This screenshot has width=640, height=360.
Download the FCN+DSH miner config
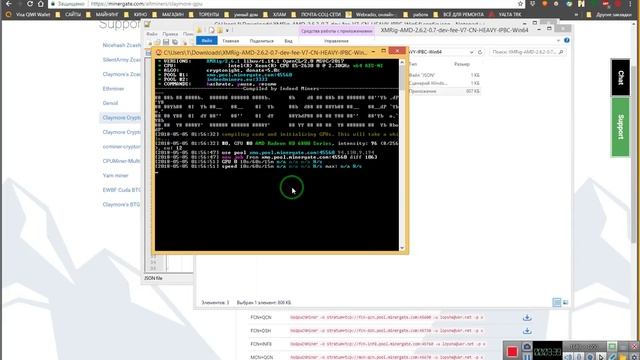[527, 331]
